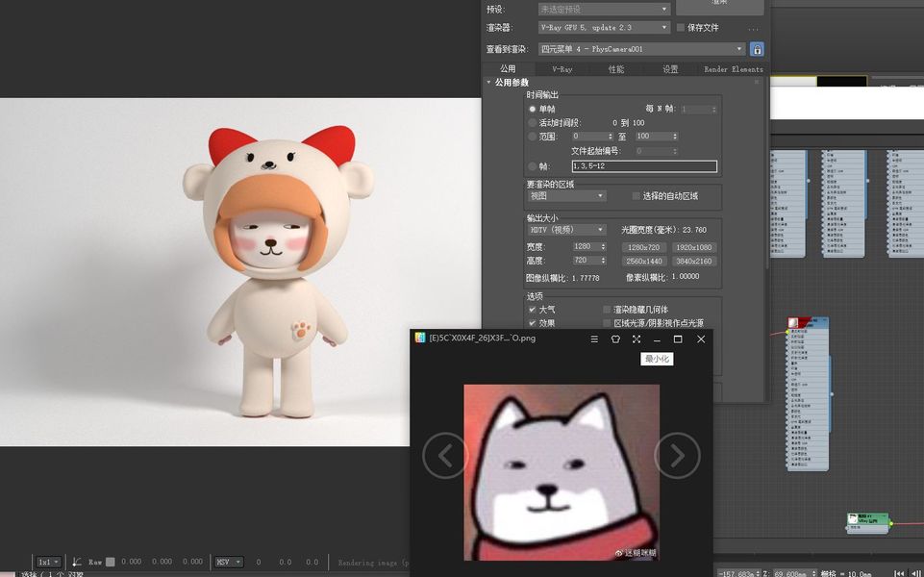Click the gray color swatch beside Raw
Image resolution: width=924 pixels, height=577 pixels.
pyautogui.click(x=110, y=562)
